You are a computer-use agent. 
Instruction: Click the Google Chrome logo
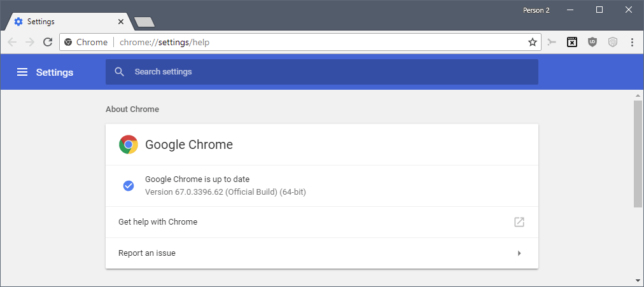coord(129,144)
